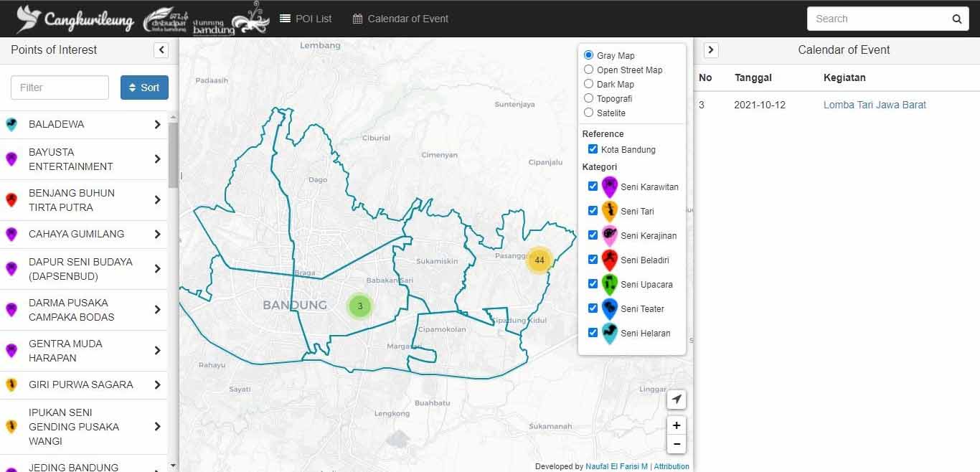Expand the BALADEWA list entry

[156, 125]
